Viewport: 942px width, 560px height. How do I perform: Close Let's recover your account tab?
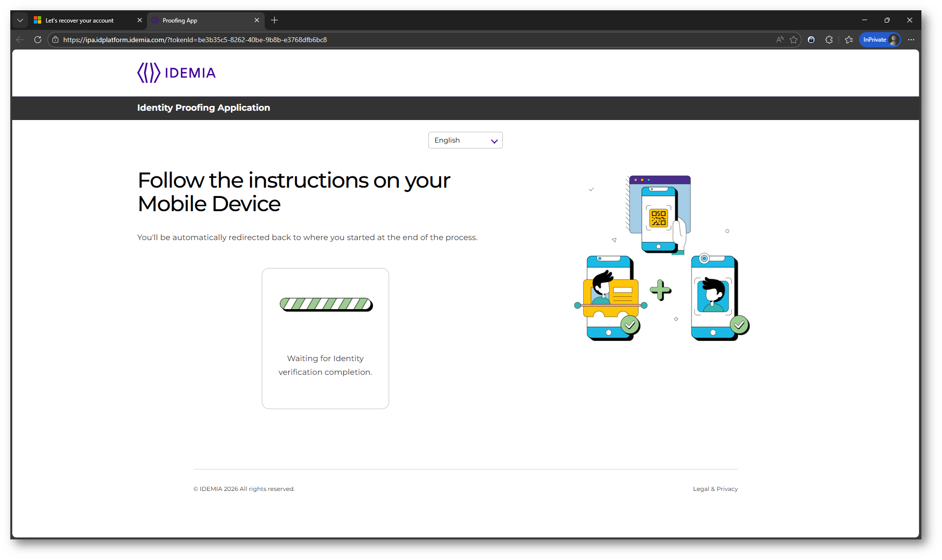(140, 20)
